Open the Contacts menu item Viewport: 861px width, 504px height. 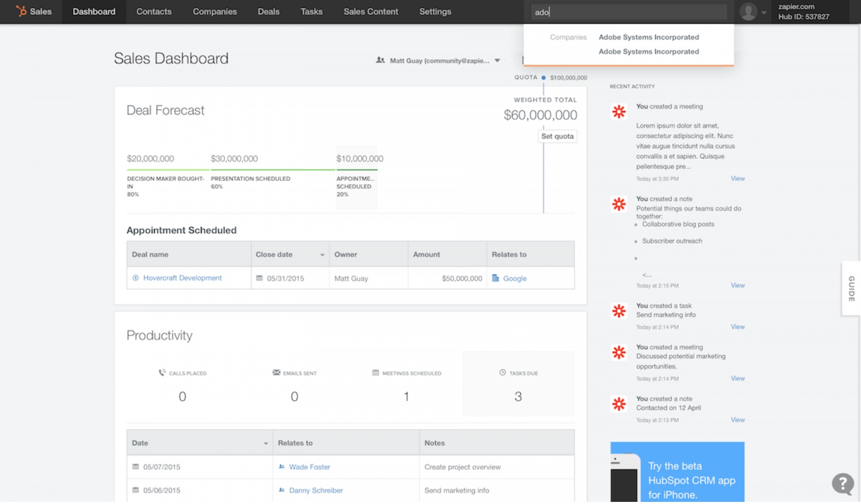click(154, 12)
